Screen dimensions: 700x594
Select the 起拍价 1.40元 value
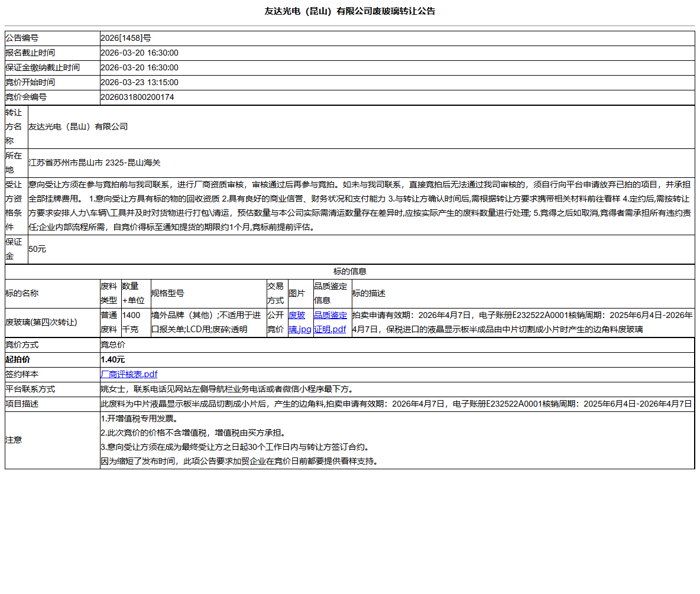click(x=113, y=359)
